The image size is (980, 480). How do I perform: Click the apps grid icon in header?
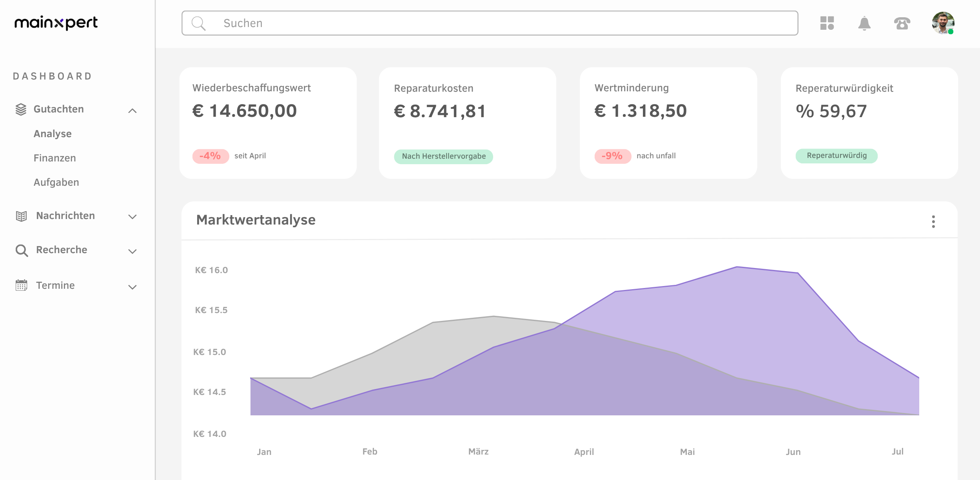827,23
